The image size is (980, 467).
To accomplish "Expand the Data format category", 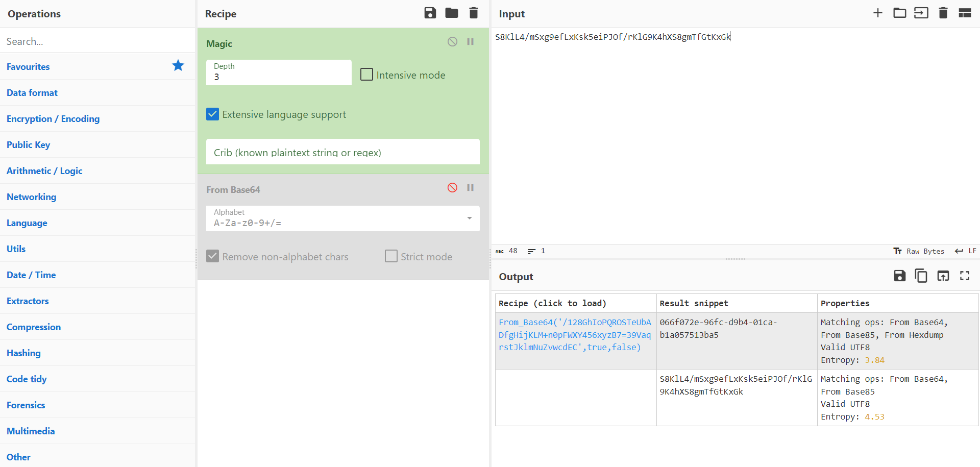I will pyautogui.click(x=32, y=93).
